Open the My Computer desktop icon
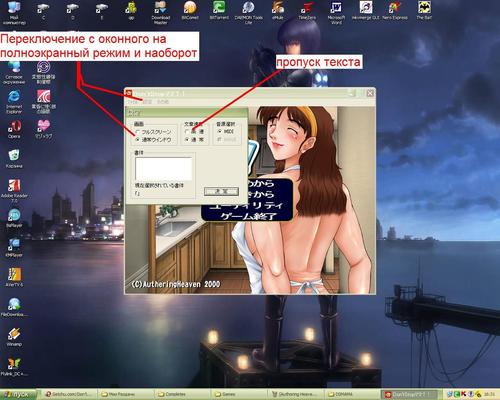500x400 pixels. (14, 12)
